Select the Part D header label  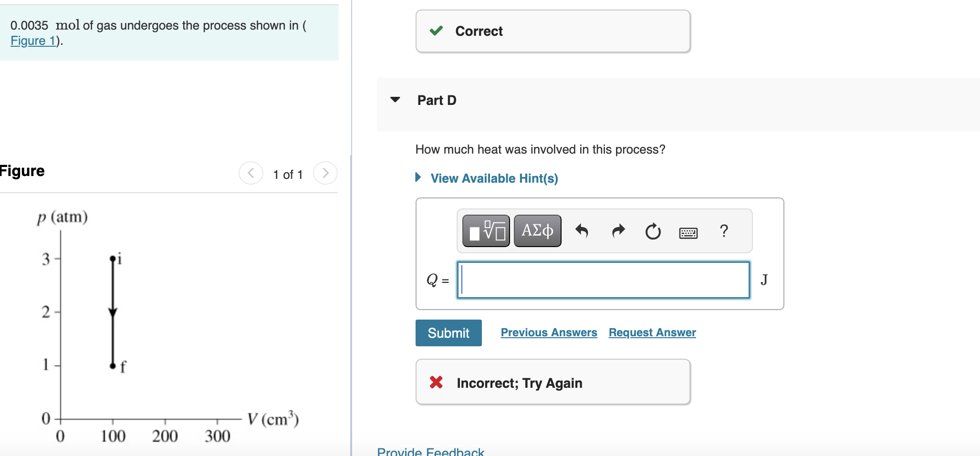pos(437,100)
